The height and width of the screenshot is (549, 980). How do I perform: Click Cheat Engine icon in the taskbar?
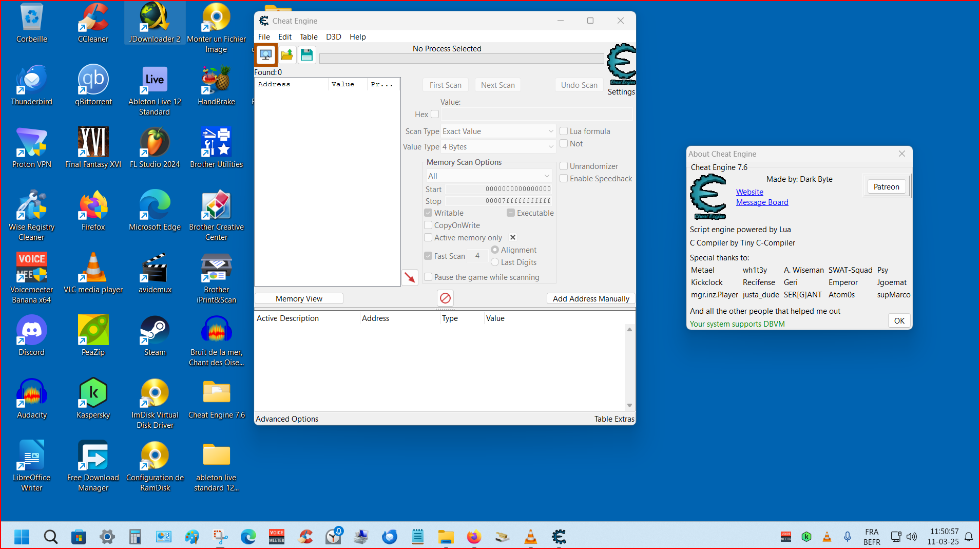coord(559,537)
